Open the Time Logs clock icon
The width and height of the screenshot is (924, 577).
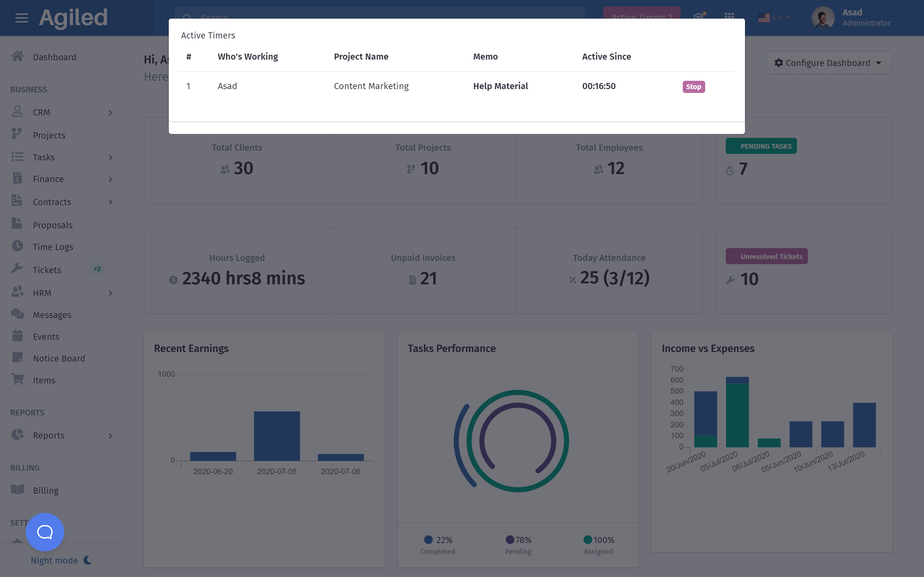coord(17,246)
